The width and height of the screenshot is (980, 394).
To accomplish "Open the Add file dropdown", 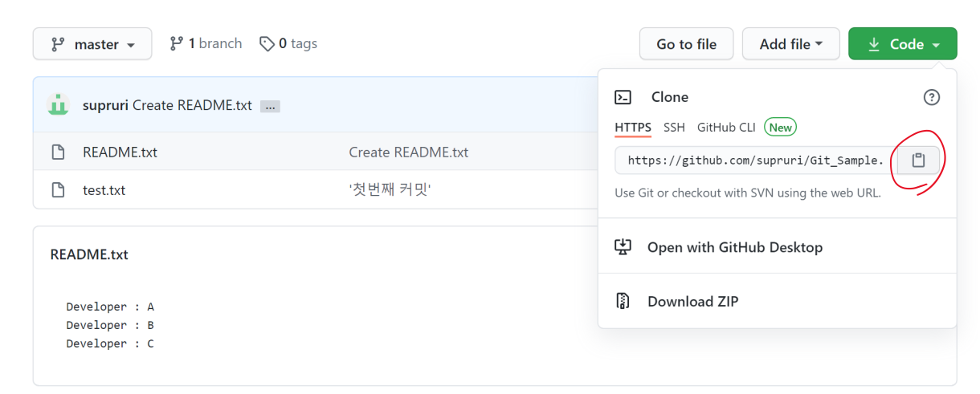I will pos(791,44).
